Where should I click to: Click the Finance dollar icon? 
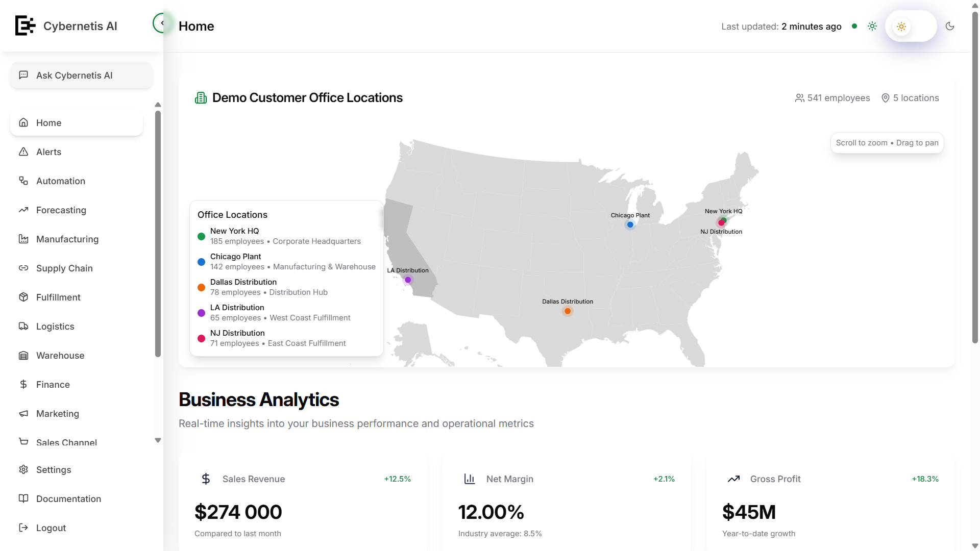click(23, 385)
